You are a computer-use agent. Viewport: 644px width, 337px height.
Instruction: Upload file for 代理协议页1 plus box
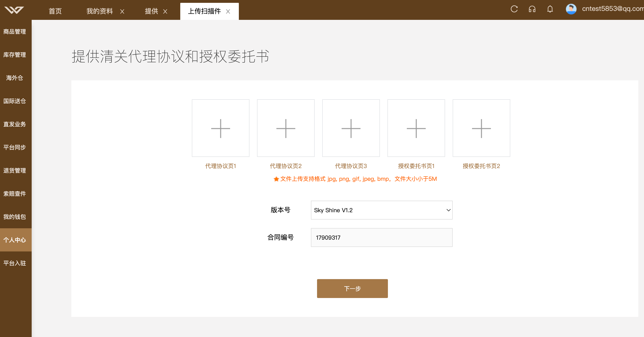coord(220,128)
